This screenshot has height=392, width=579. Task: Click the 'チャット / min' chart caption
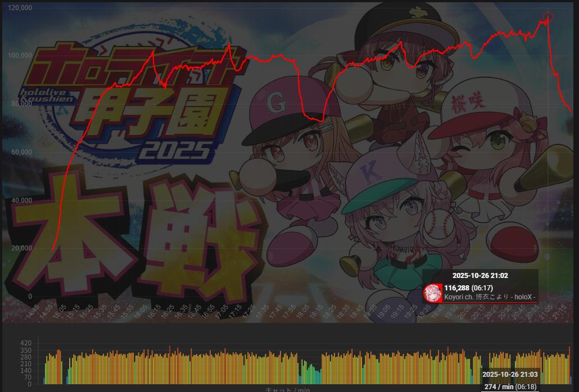(288, 390)
